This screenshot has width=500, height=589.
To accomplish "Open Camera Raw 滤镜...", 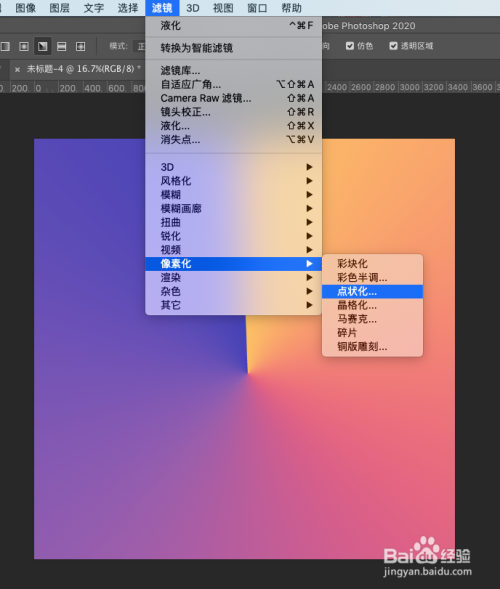I will (233, 98).
